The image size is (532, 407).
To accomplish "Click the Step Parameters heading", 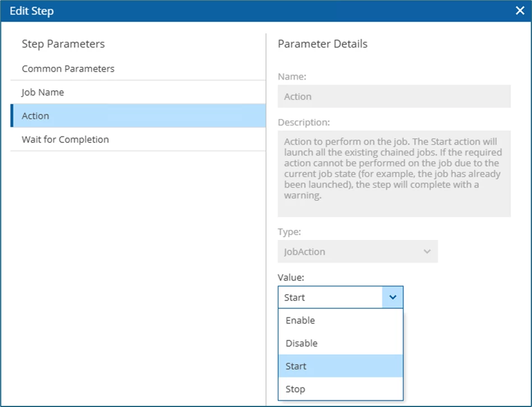I will click(x=63, y=44).
